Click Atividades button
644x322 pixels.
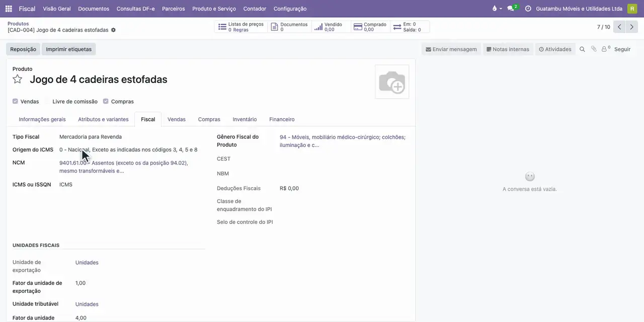coord(555,49)
